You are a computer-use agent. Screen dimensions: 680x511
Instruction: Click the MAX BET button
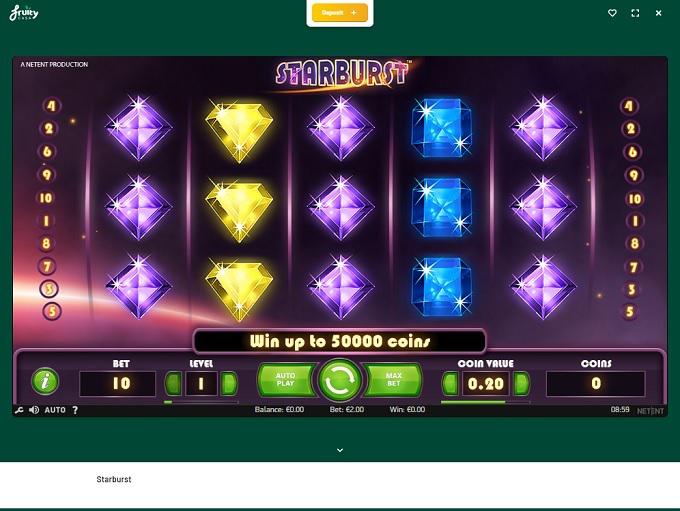(393, 380)
